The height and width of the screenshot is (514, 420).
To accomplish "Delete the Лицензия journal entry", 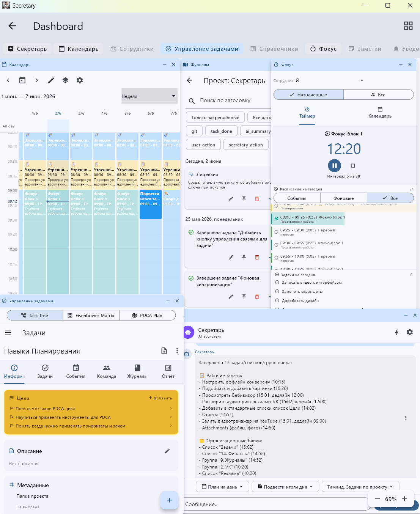I will click(257, 199).
